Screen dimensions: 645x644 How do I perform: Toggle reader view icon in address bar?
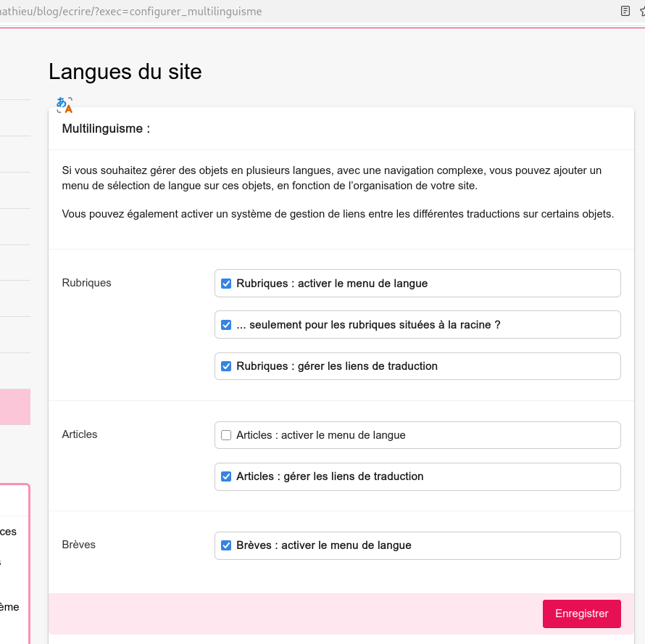click(x=625, y=11)
